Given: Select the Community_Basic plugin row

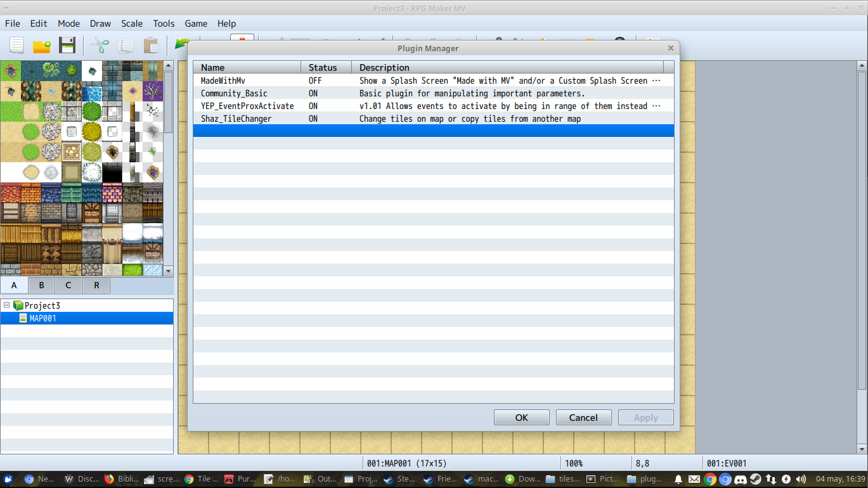Looking at the screenshot, I should pyautogui.click(x=434, y=93).
